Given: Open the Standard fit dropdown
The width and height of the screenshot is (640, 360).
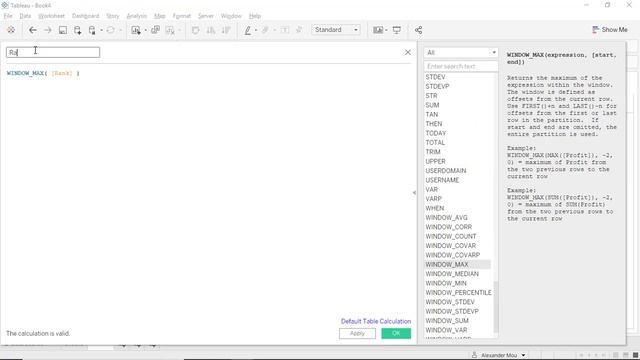Looking at the screenshot, I should coord(336,30).
